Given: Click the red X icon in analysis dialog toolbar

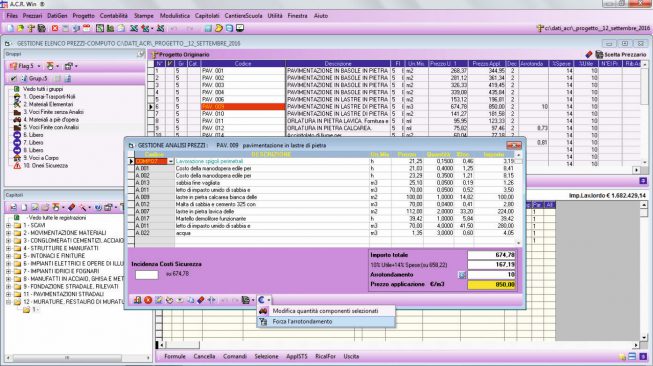Looking at the screenshot, I should point(148,300).
